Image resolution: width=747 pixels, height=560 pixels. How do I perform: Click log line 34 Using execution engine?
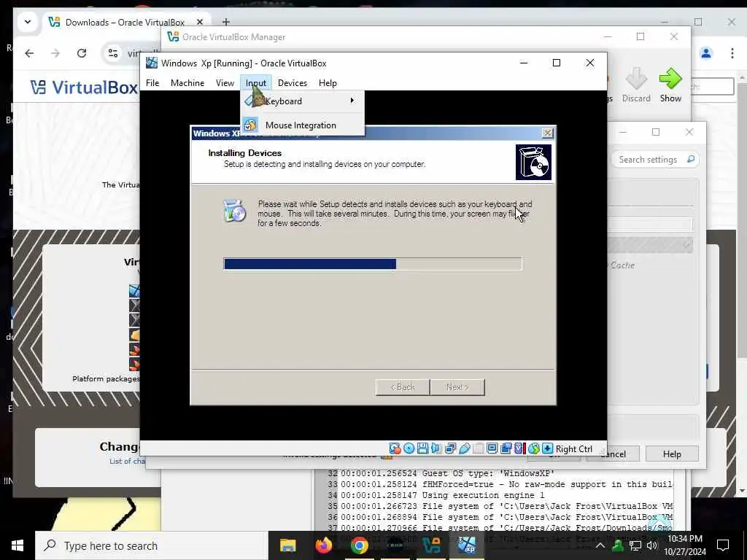[436, 495]
